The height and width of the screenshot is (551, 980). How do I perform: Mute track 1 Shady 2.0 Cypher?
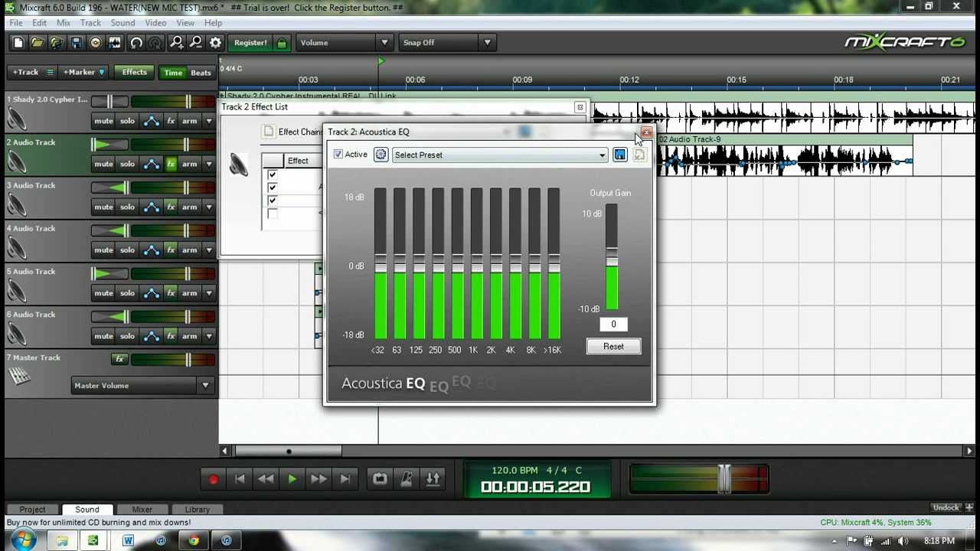pyautogui.click(x=103, y=121)
